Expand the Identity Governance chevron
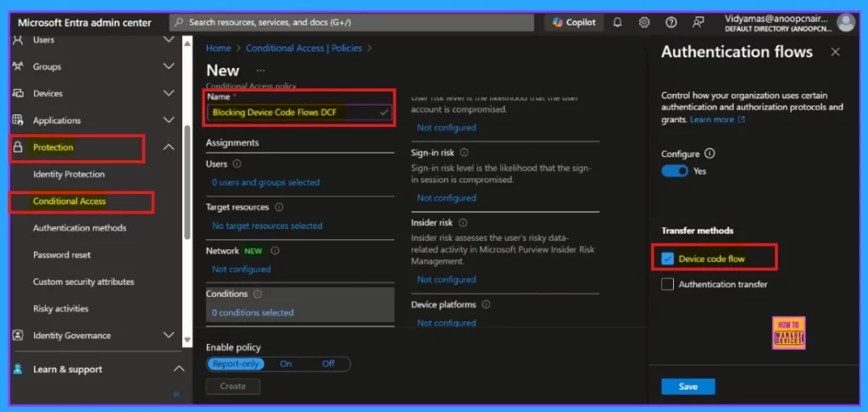The height and width of the screenshot is (412, 868). point(169,335)
